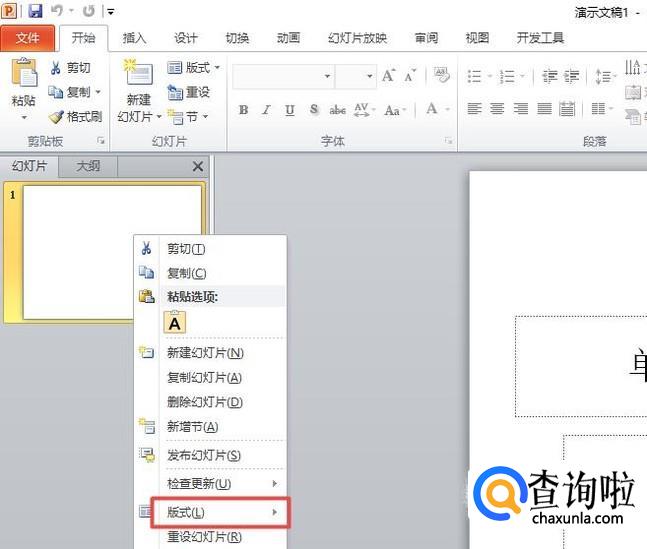This screenshot has width=647, height=549.
Task: Click the 粘贴 paste clipboard icon
Action: (24, 73)
